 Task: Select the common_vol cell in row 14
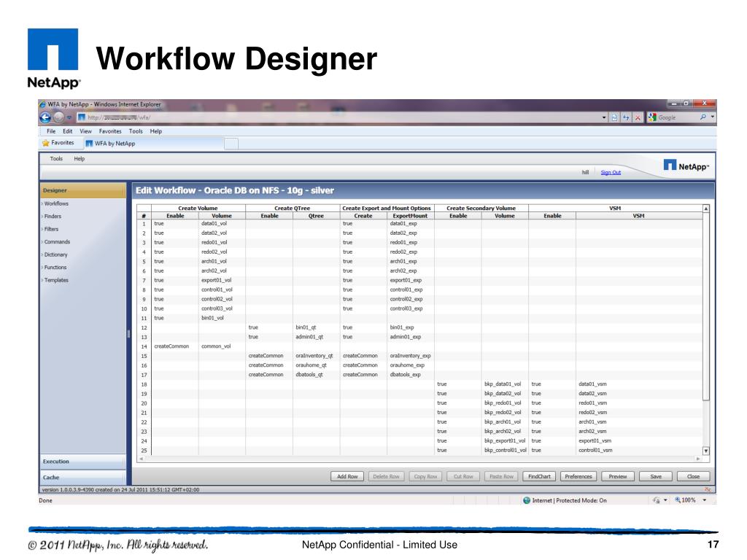(222, 346)
